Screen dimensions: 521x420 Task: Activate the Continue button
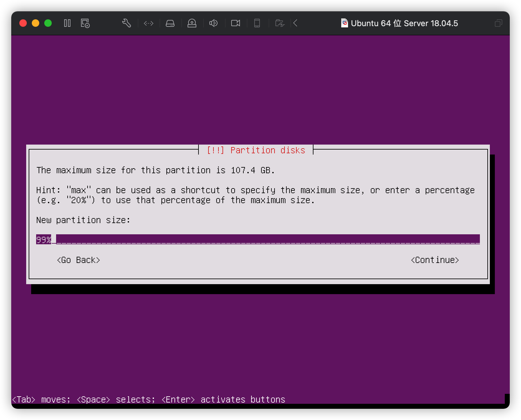(x=435, y=260)
